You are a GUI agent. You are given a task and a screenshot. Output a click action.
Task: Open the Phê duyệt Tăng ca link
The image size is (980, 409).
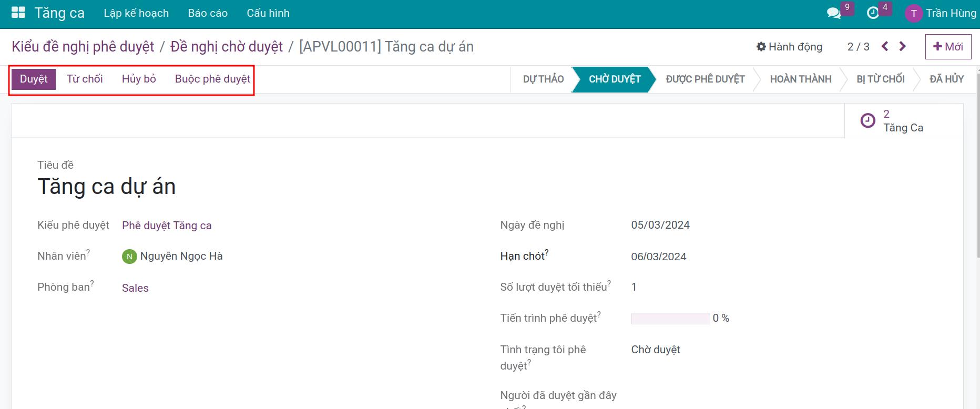(167, 226)
